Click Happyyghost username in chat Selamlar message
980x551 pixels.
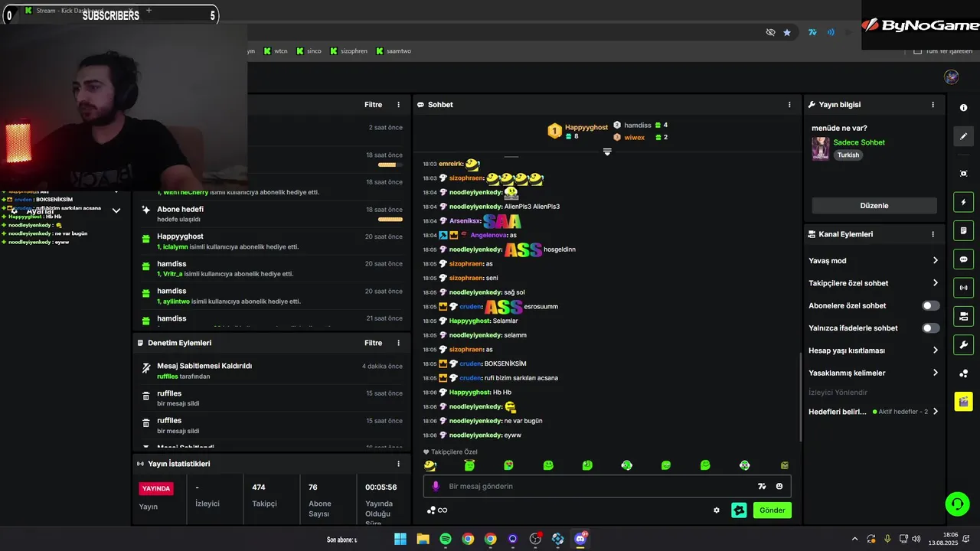click(x=470, y=321)
